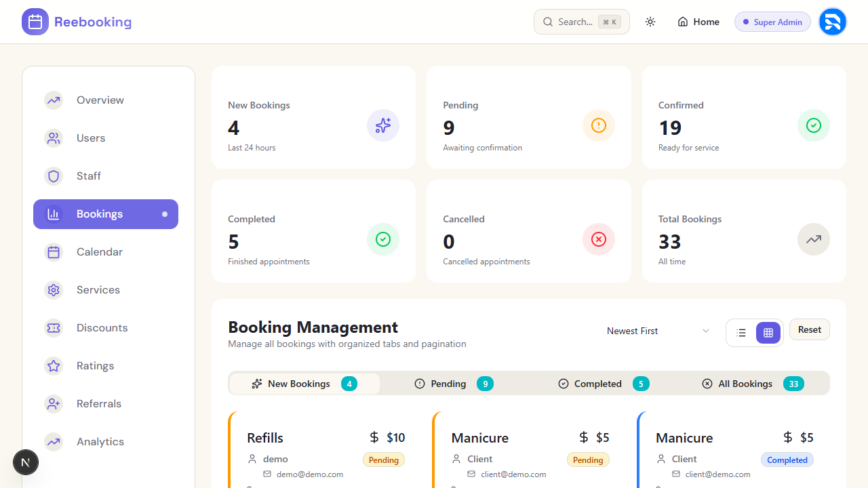Click the Next.js dev tools badge

[26, 463]
